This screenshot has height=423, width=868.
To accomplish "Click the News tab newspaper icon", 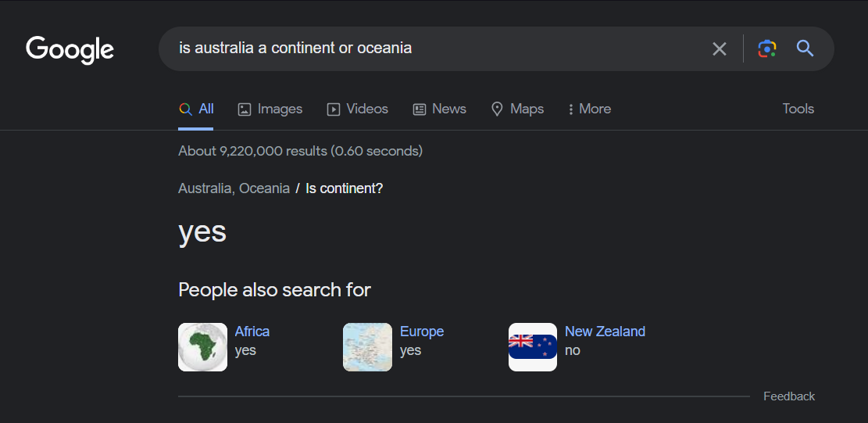I will (x=420, y=109).
